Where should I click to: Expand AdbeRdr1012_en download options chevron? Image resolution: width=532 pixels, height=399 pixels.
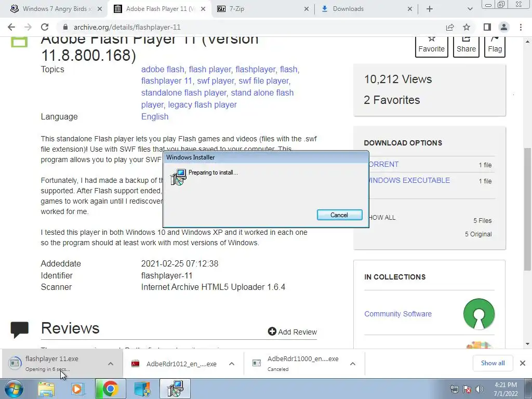point(232,364)
